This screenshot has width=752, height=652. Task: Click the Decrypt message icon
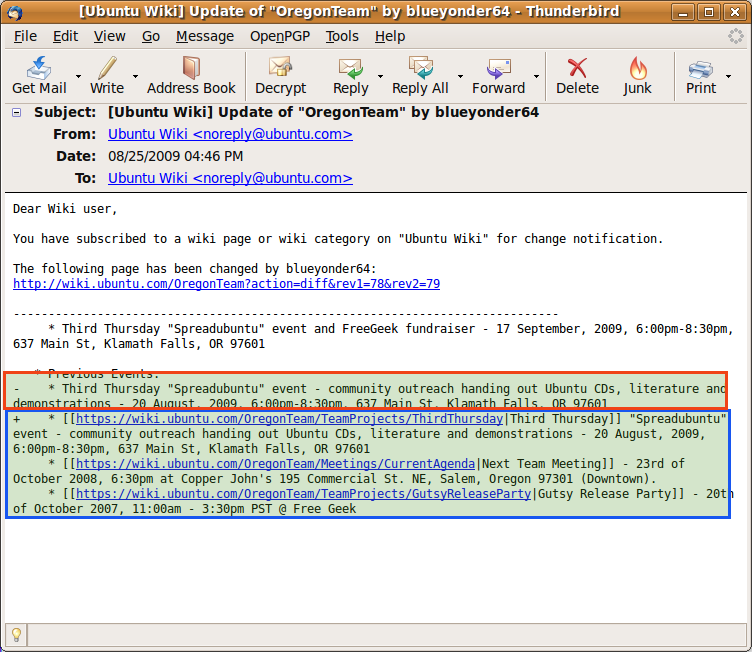point(281,75)
